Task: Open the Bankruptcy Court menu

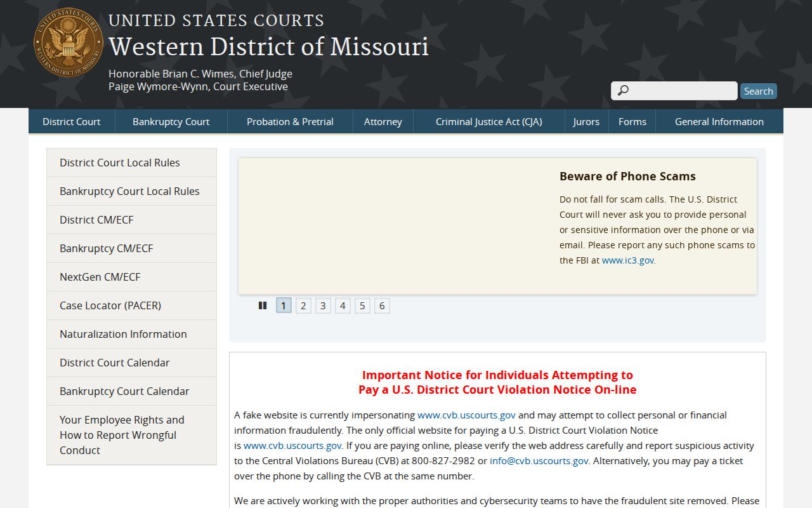Action: [171, 121]
